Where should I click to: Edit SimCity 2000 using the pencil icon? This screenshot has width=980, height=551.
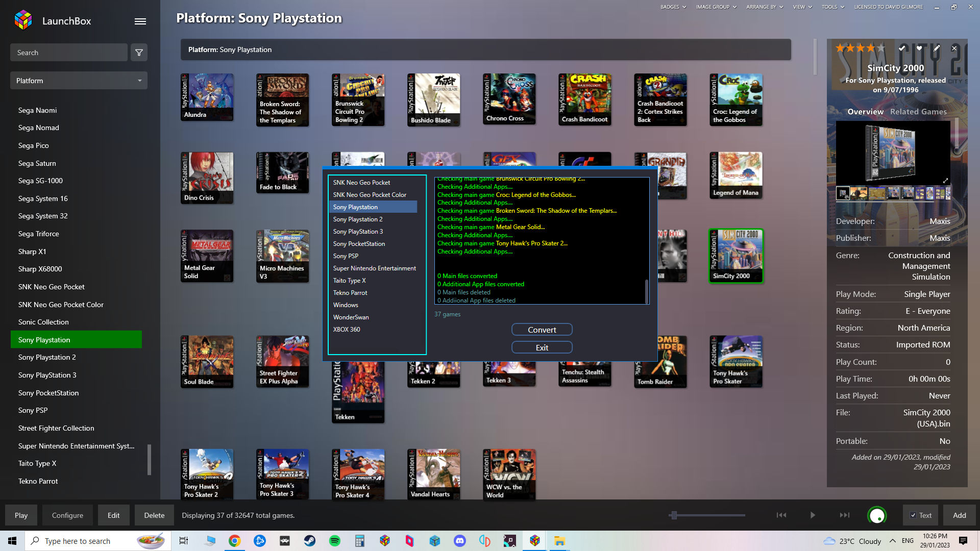click(937, 48)
